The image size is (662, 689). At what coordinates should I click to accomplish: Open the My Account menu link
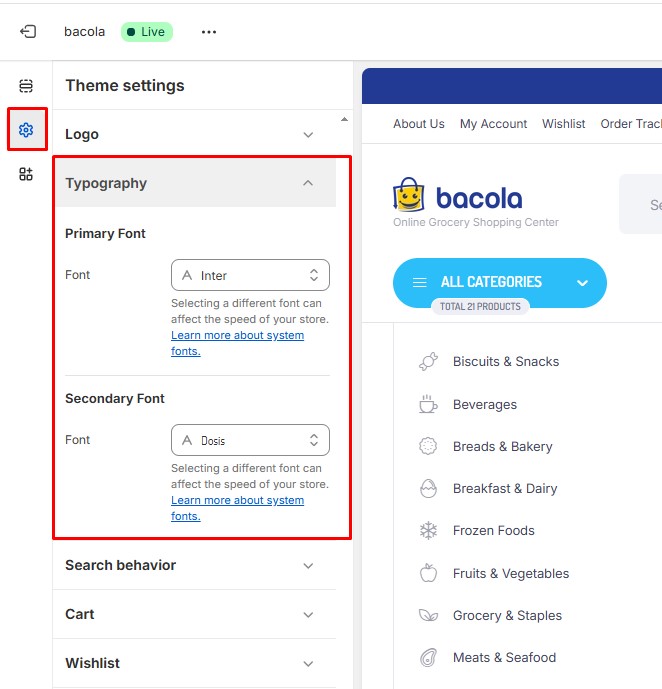pos(493,124)
